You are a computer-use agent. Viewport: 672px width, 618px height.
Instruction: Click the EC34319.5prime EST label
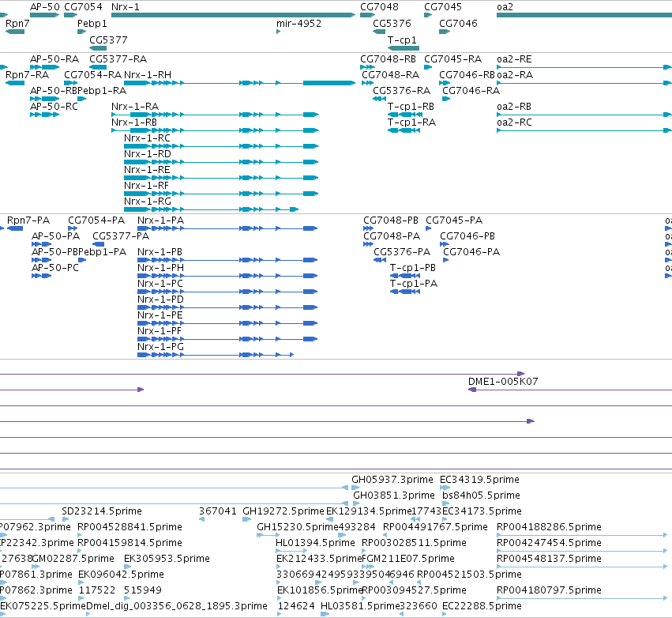tap(479, 480)
